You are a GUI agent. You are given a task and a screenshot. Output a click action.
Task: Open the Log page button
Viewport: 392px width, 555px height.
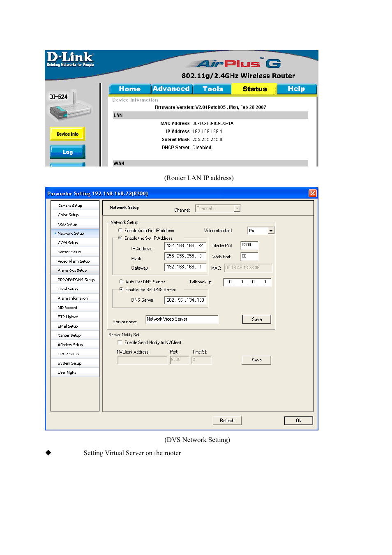coord(67,152)
